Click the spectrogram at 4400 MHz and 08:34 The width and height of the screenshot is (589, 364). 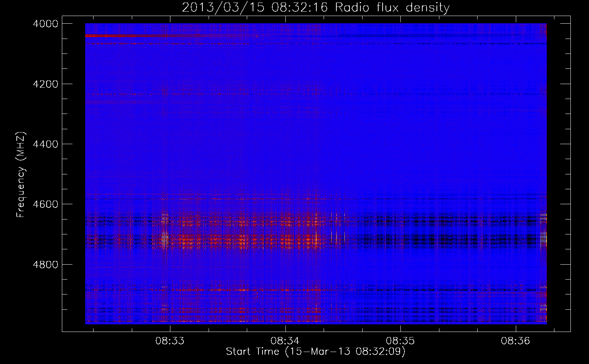coord(285,144)
